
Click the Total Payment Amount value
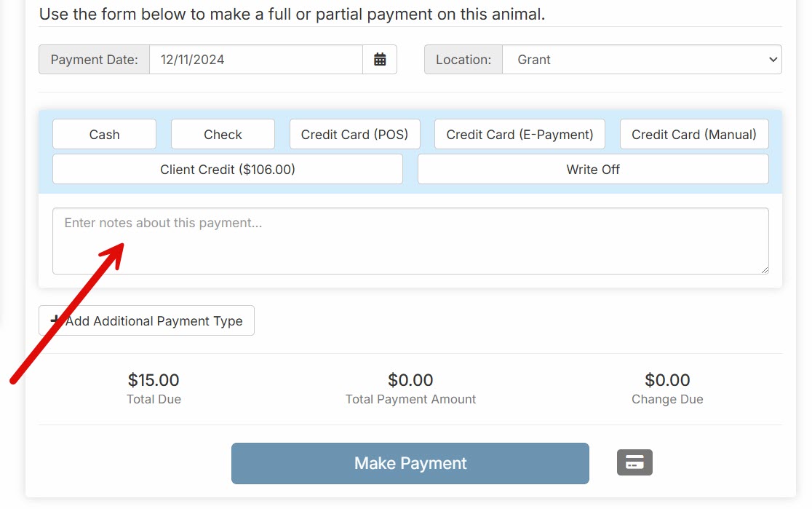tap(410, 380)
